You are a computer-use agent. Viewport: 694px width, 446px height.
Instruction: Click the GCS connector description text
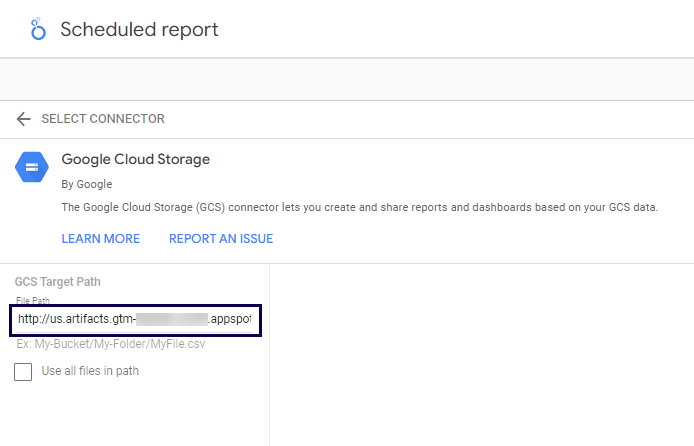360,208
